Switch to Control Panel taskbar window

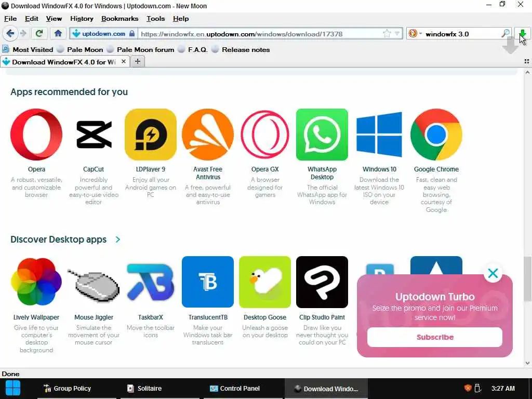(x=243, y=389)
